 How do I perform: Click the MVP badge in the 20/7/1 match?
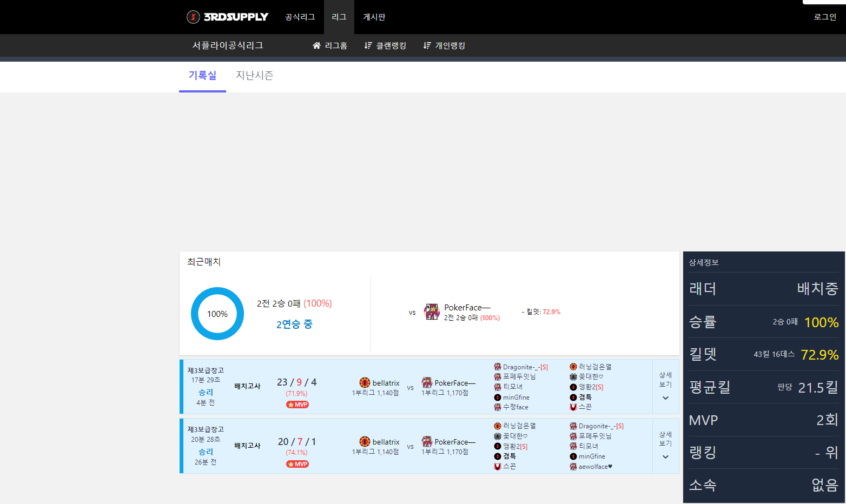[x=298, y=464]
